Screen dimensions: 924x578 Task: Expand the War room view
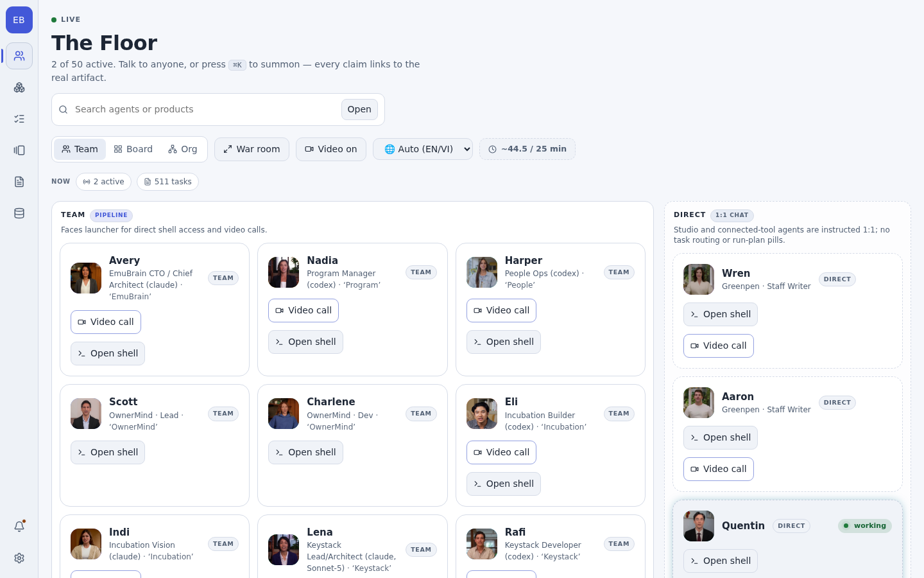252,149
